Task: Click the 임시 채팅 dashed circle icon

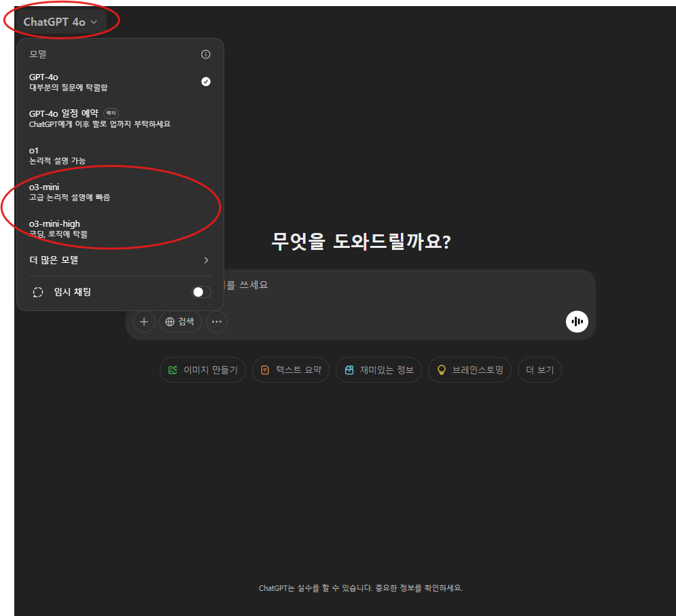Action: point(38,292)
